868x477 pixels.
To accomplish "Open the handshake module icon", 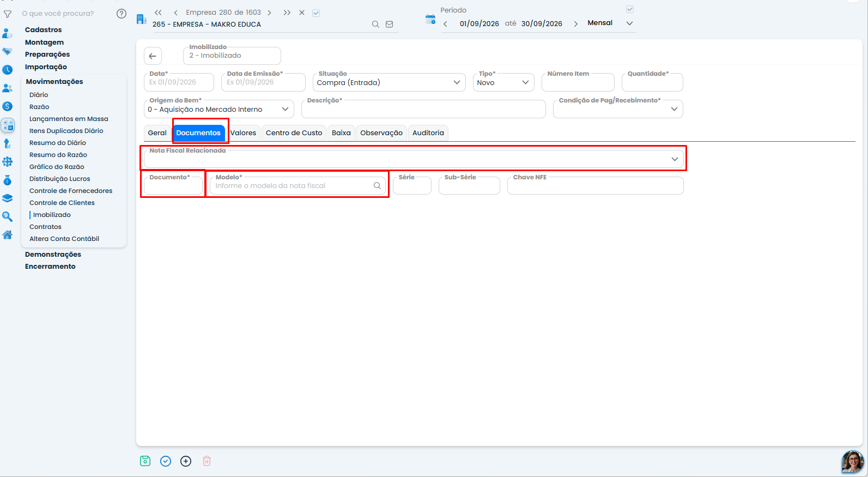I will (x=8, y=51).
